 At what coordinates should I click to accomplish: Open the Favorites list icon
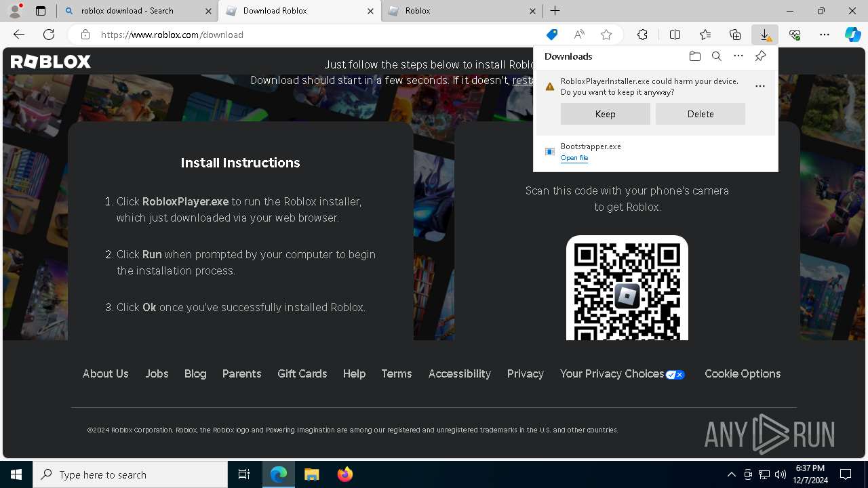click(705, 35)
